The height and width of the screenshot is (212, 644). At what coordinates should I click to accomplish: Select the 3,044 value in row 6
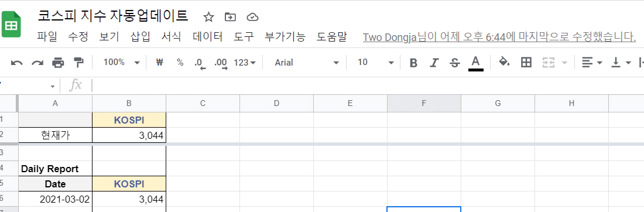[x=129, y=199]
